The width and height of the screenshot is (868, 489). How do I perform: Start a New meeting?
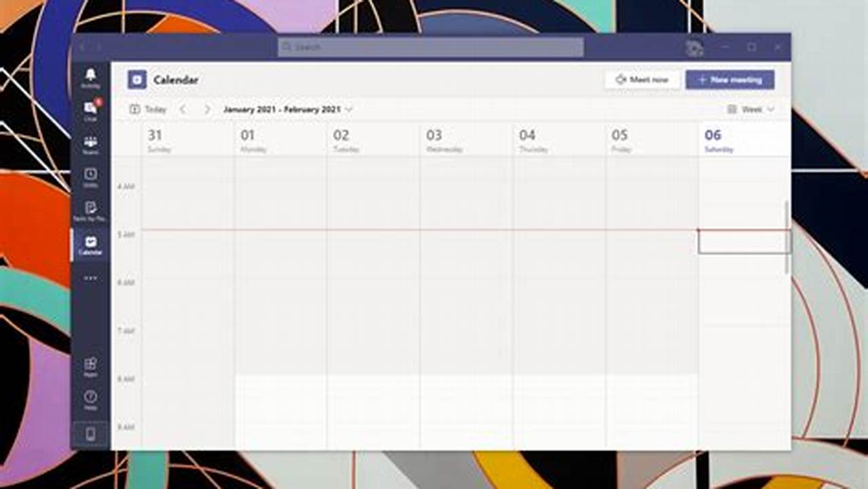[730, 79]
